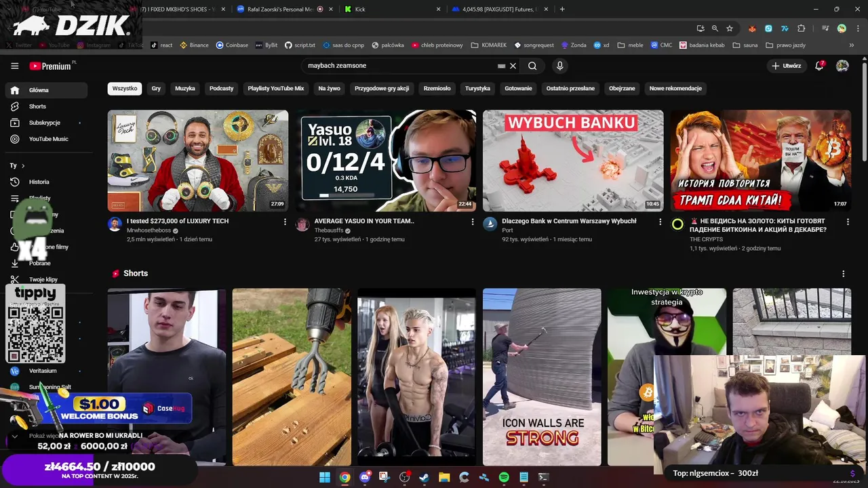
Task: Open the Zonda bookmark
Action: tap(574, 45)
